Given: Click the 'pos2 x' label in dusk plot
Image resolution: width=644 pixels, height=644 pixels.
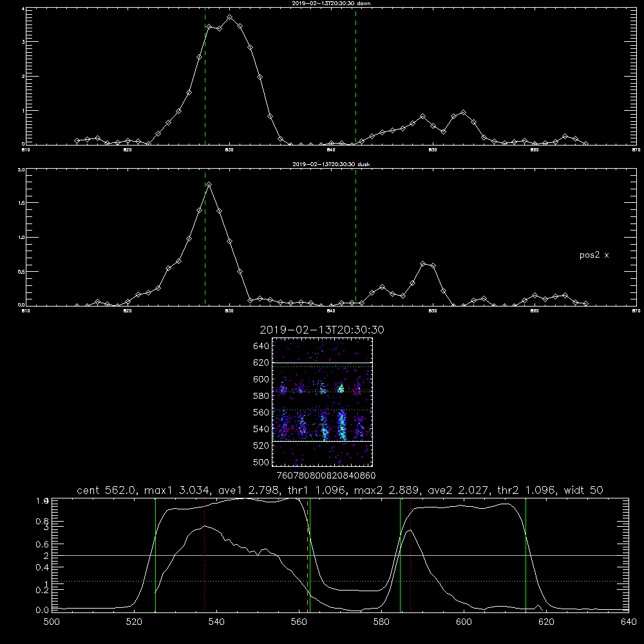Looking at the screenshot, I should pos(594,255).
